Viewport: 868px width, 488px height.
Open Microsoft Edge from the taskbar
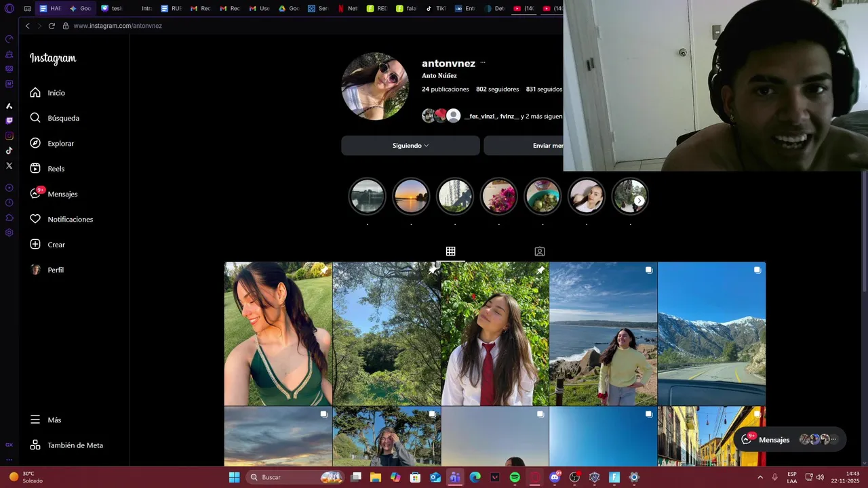[475, 477]
